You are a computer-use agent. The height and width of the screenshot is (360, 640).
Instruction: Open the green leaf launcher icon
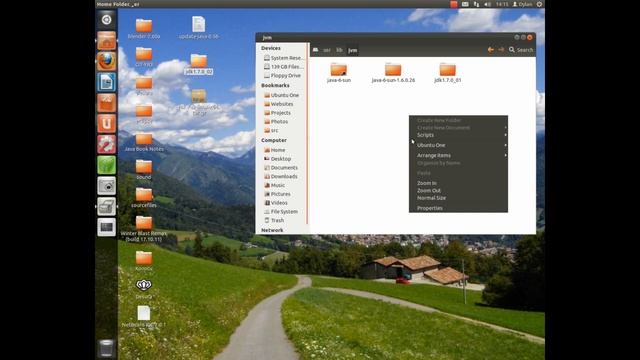(106, 165)
